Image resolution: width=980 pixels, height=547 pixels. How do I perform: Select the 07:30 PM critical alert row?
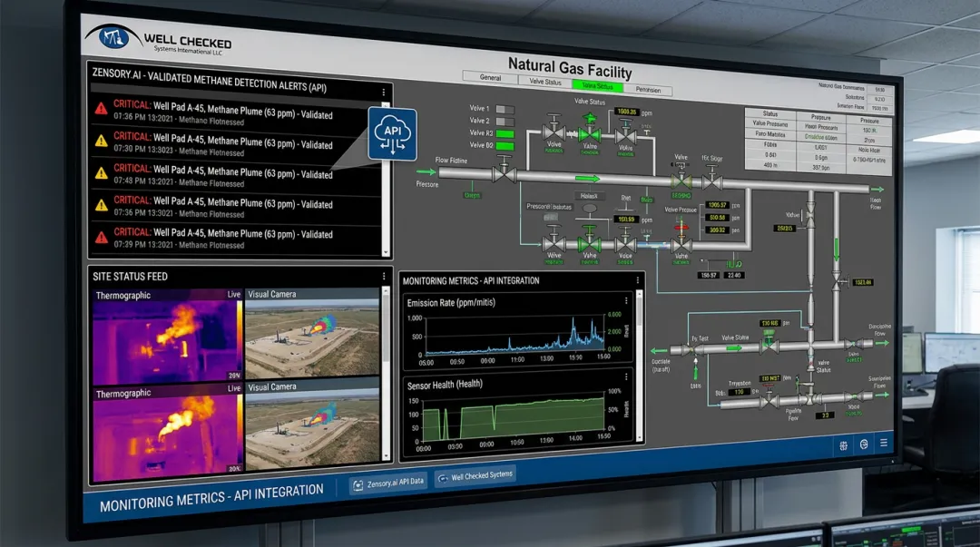coord(236,144)
